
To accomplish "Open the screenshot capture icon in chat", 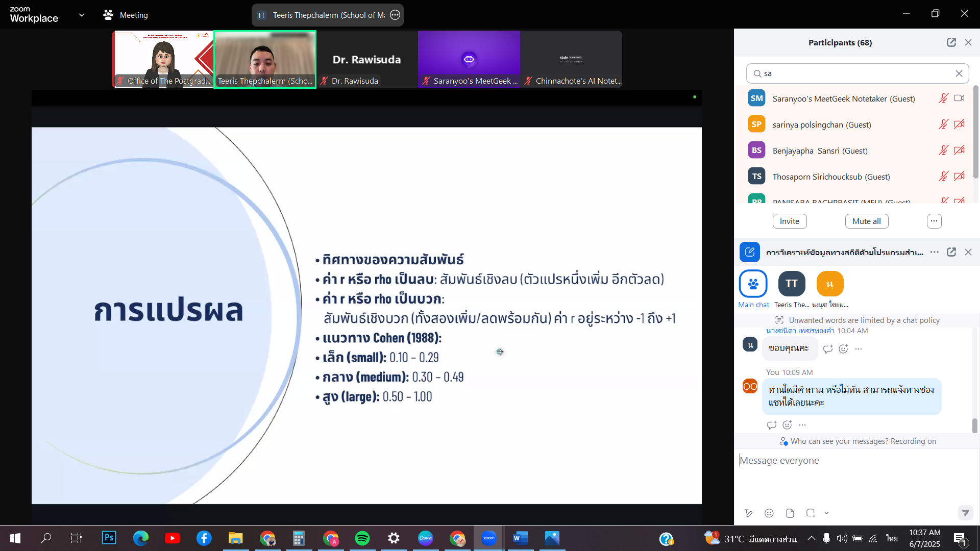I will point(811,513).
